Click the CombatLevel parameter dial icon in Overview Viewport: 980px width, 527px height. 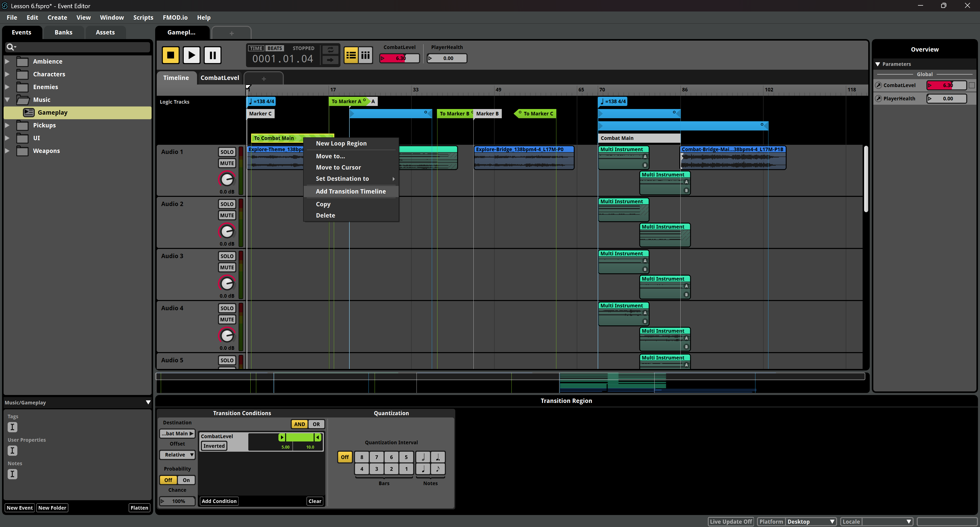[878, 85]
